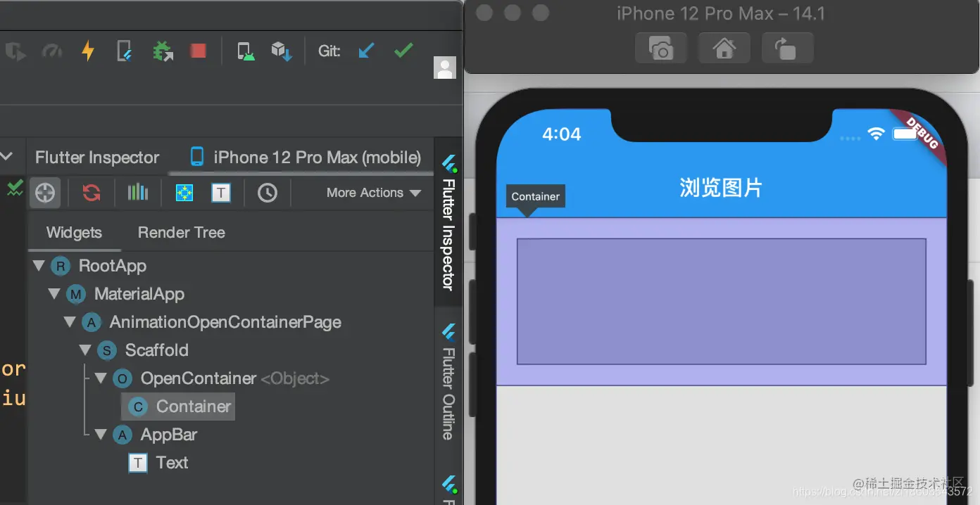Screen dimensions: 980x505
Task: Take simulator screenshot with camera button
Action: [661, 49]
